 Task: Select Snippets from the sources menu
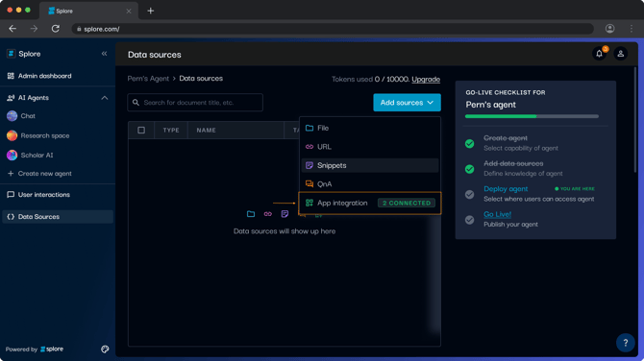[370, 165]
